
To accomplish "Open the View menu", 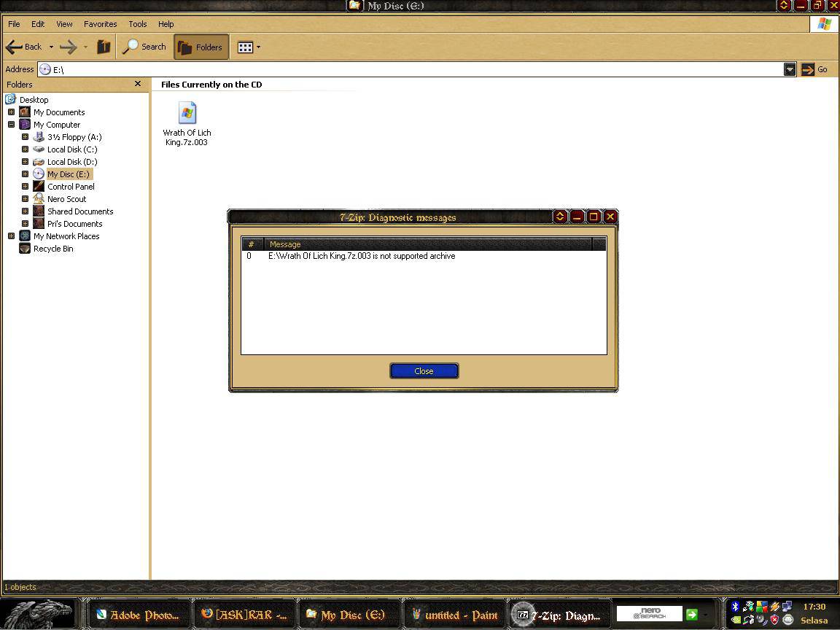I will pyautogui.click(x=64, y=24).
